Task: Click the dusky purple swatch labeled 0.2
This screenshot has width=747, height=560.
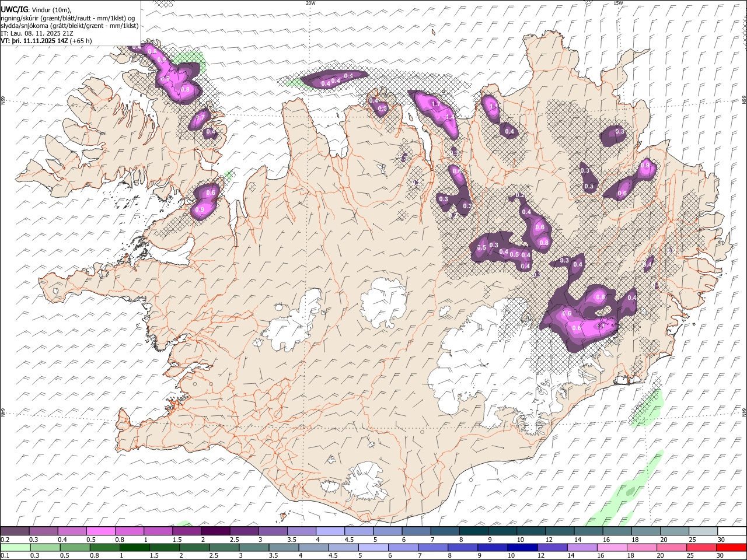Action: click(x=15, y=531)
